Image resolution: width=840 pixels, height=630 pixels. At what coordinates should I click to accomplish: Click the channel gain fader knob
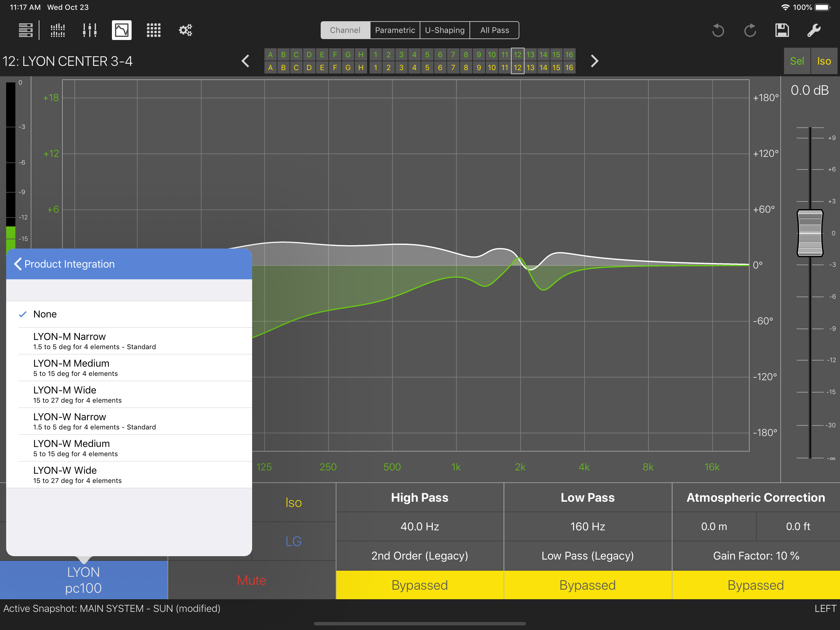(x=810, y=233)
